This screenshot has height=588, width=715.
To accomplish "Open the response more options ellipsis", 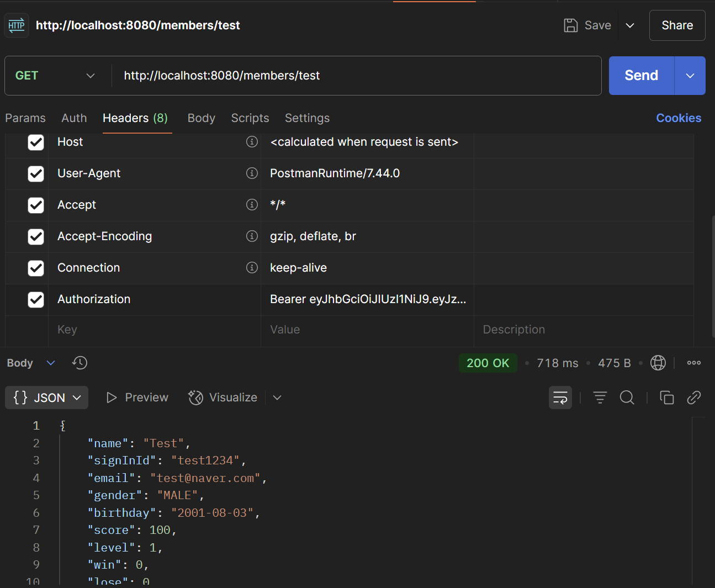I will tap(694, 363).
